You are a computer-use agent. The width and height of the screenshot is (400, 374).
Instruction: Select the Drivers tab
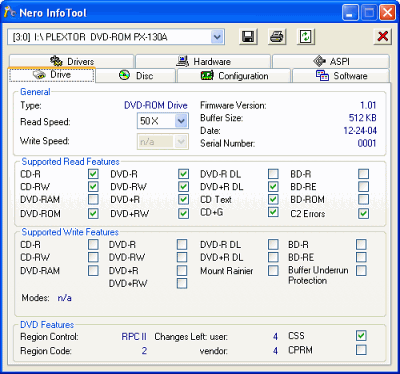(71, 61)
